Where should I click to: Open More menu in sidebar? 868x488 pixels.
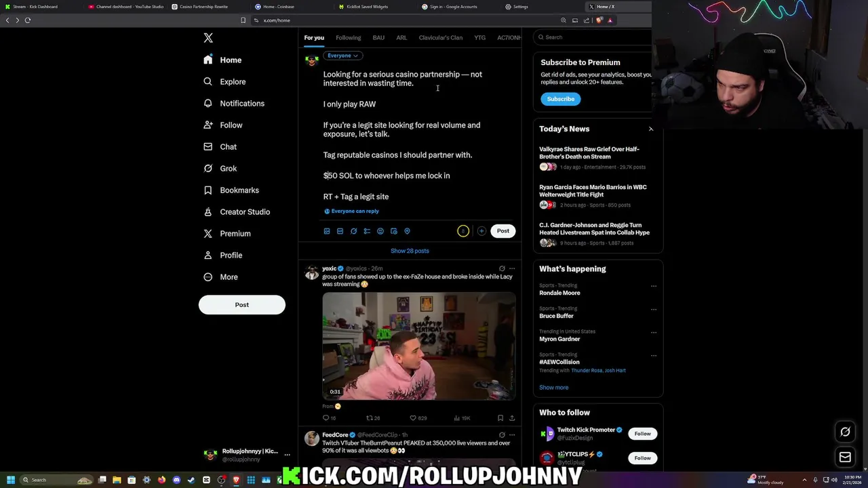[x=220, y=277]
